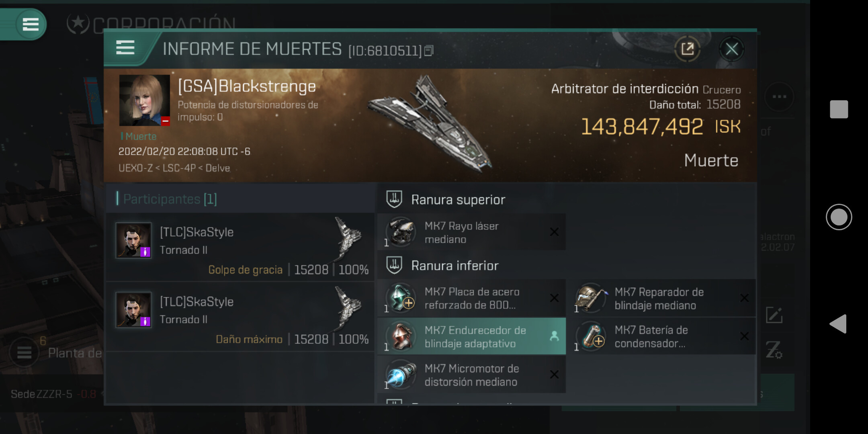Screen dimensions: 868x434
Task: Open the three-dots options menu
Action: [x=779, y=97]
